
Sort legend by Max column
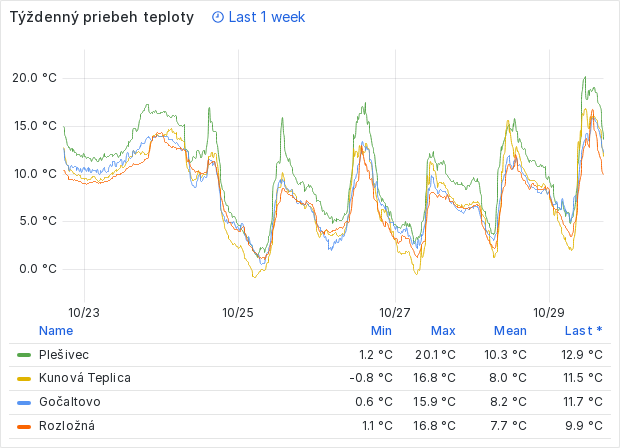click(443, 331)
